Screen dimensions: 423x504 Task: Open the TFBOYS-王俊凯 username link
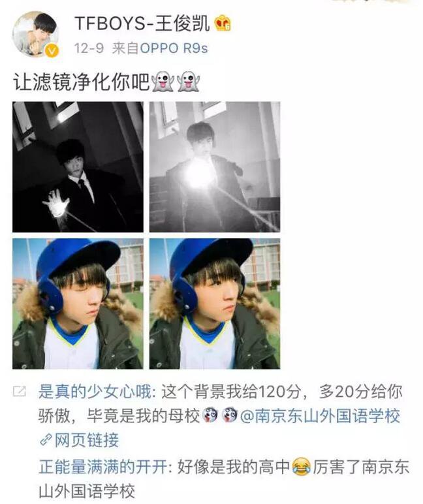point(142,23)
